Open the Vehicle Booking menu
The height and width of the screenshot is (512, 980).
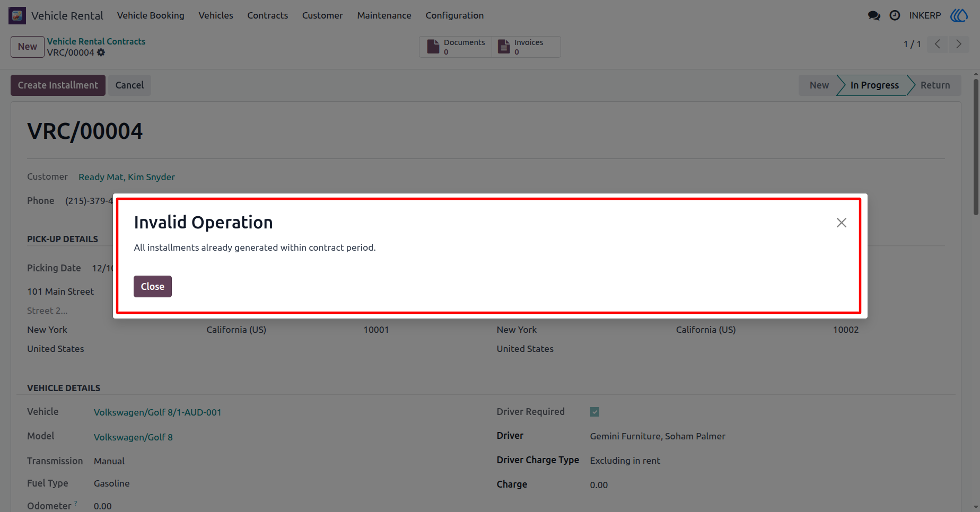pyautogui.click(x=151, y=15)
